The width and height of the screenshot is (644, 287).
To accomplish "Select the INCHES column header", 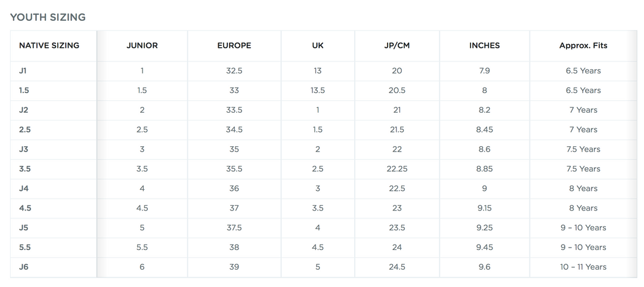I will [x=484, y=45].
